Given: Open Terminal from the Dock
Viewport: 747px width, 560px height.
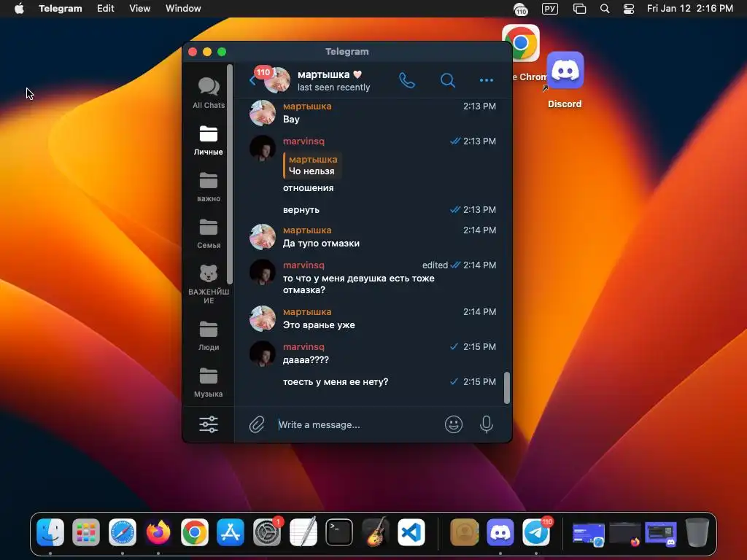Looking at the screenshot, I should 339,532.
